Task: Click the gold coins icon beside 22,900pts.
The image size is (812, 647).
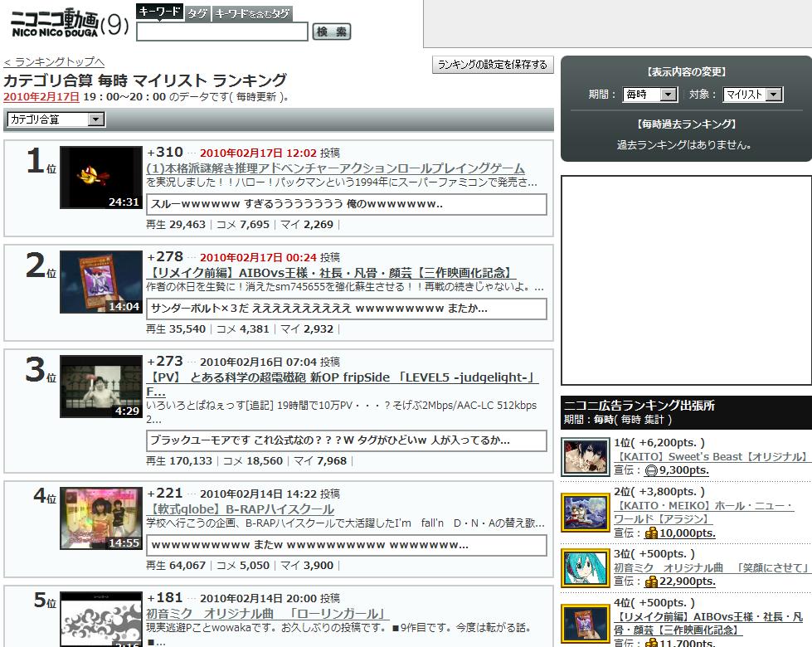Action: [651, 581]
